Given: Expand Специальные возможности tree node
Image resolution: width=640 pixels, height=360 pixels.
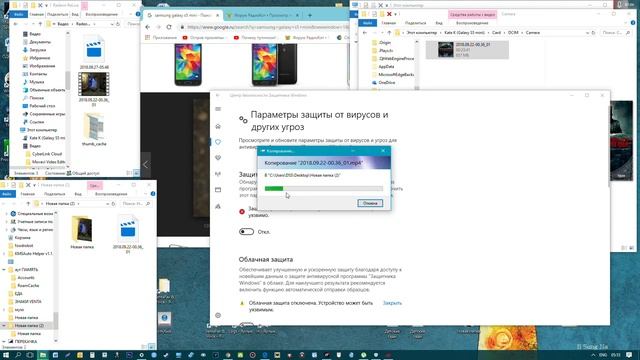Looking at the screenshot, I should [7, 213].
